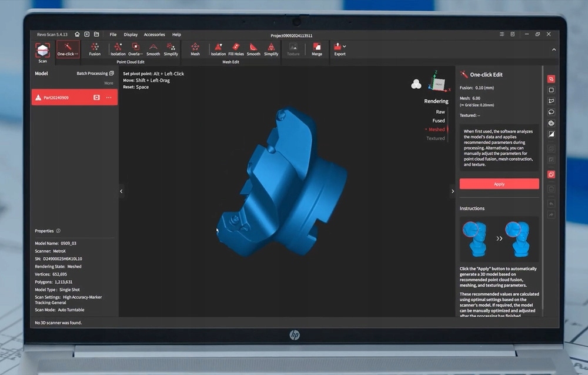Open the Accessories menu
This screenshot has height=375, width=588.
(154, 35)
